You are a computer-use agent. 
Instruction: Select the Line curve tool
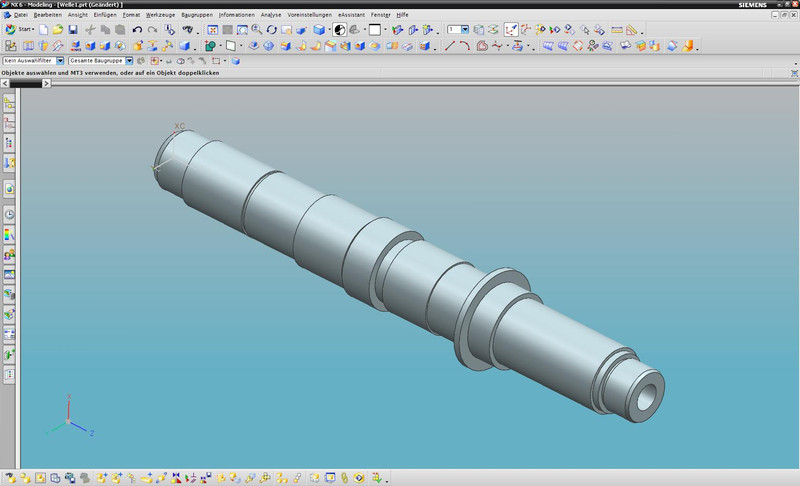(x=450, y=45)
